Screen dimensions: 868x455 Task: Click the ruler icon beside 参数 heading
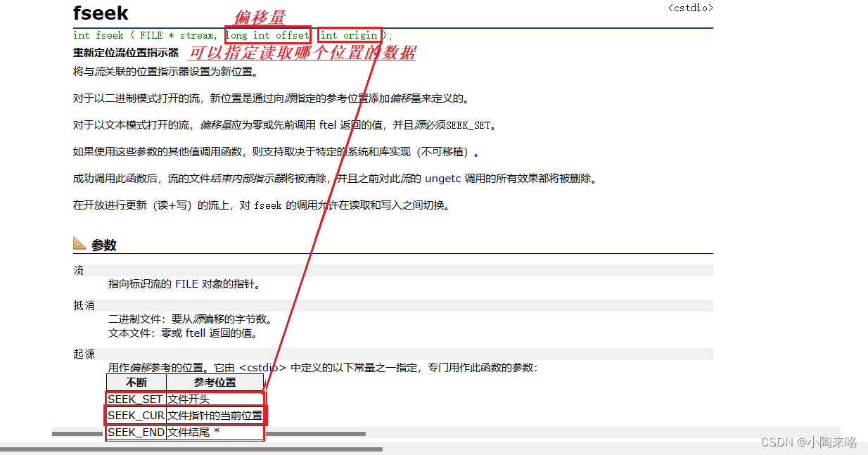79,243
